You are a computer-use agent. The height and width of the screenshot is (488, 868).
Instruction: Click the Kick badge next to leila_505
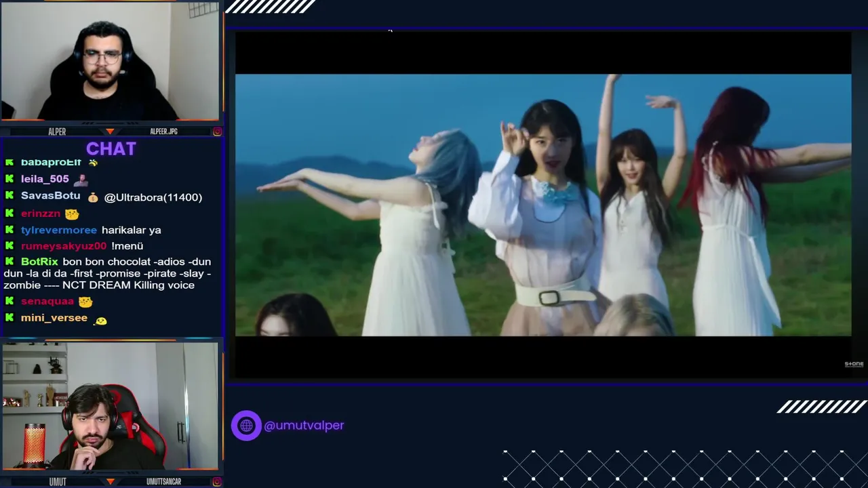coord(9,179)
